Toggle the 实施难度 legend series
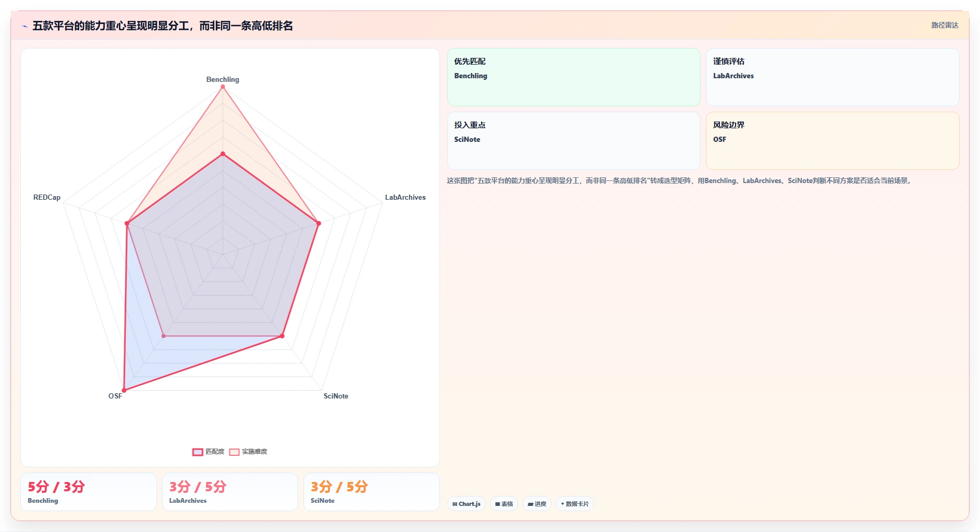This screenshot has height=532, width=980. pyautogui.click(x=248, y=452)
